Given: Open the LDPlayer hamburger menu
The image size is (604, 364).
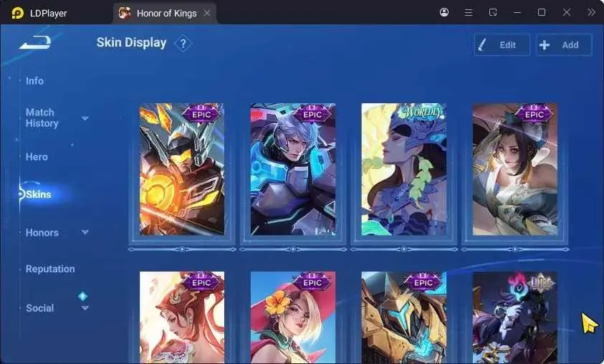Looking at the screenshot, I should [x=469, y=13].
